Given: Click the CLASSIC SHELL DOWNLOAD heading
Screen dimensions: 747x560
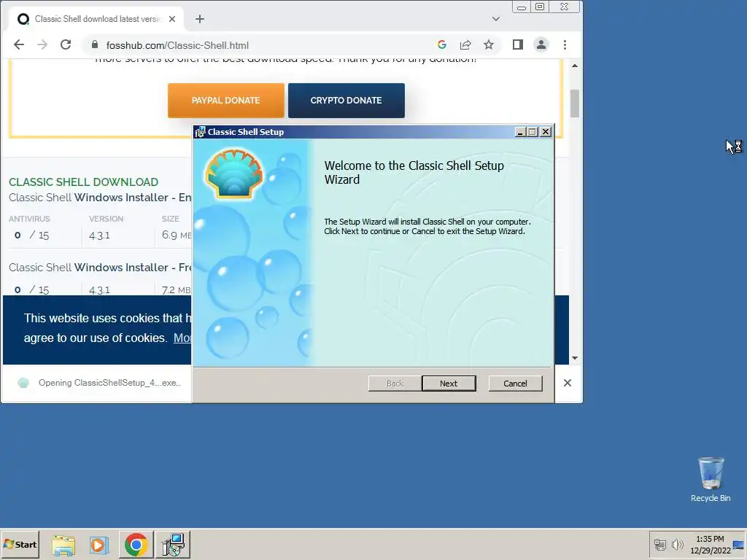Looking at the screenshot, I should [83, 182].
